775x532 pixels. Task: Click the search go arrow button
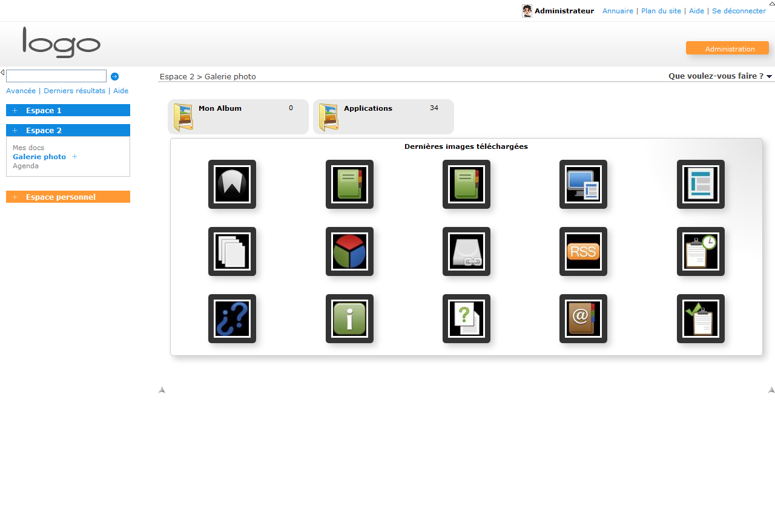pyautogui.click(x=115, y=76)
